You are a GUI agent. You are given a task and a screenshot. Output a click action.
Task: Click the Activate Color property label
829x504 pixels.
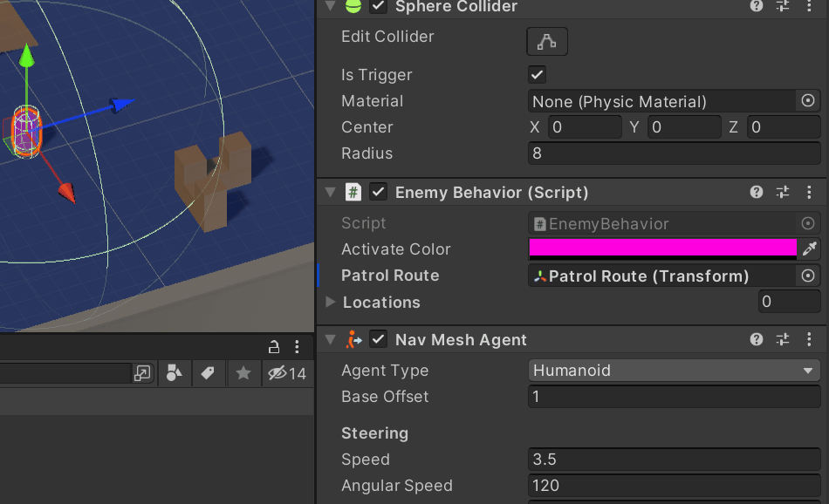tap(396, 249)
